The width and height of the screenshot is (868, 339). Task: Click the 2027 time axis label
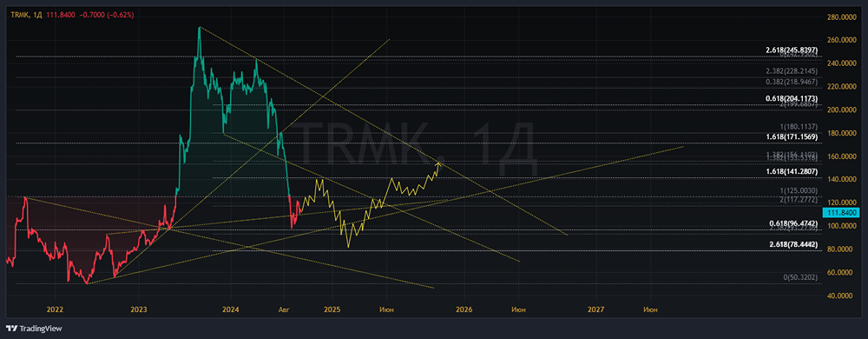[596, 309]
